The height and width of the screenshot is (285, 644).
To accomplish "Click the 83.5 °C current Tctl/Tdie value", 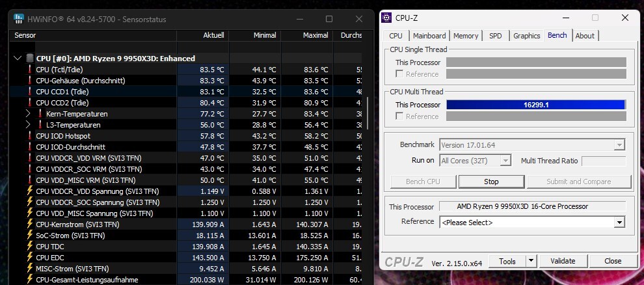I will click(x=212, y=70).
